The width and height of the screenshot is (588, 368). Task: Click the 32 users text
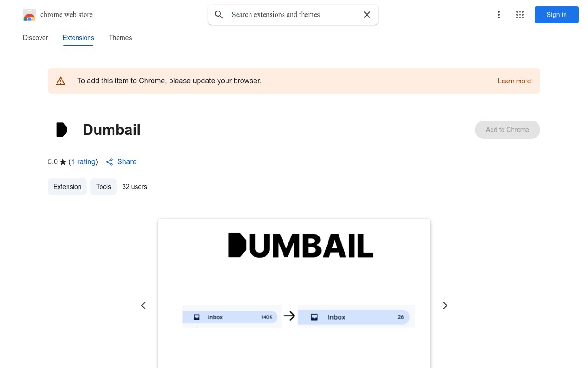click(135, 187)
